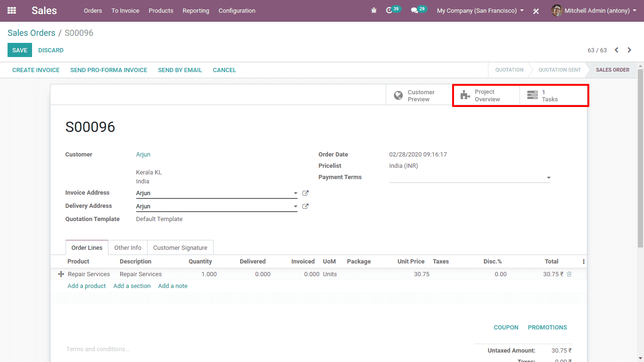Open the 1 Tasks stat button
The image size is (644, 362).
[553, 96]
